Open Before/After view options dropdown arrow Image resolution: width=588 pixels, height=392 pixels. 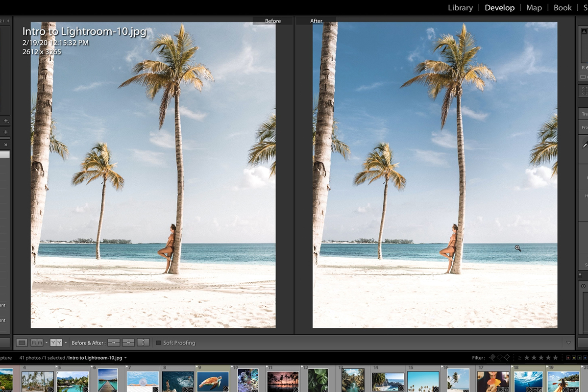click(x=66, y=343)
